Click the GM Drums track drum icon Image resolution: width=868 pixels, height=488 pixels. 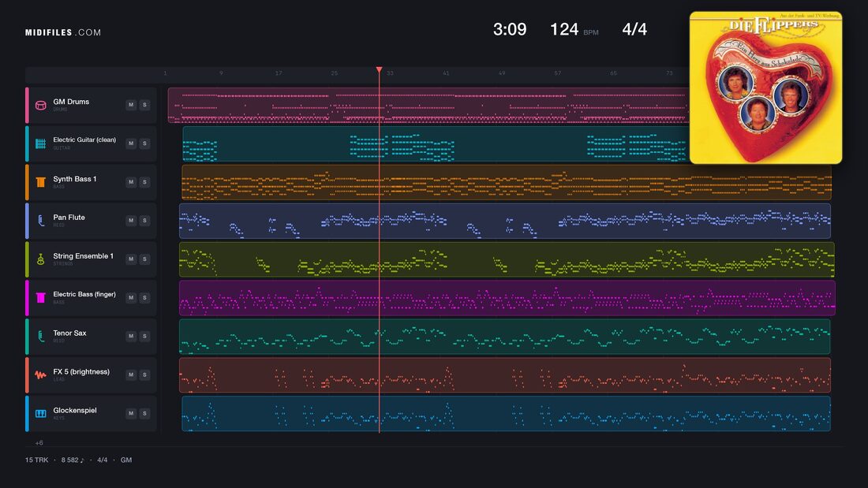pos(40,105)
